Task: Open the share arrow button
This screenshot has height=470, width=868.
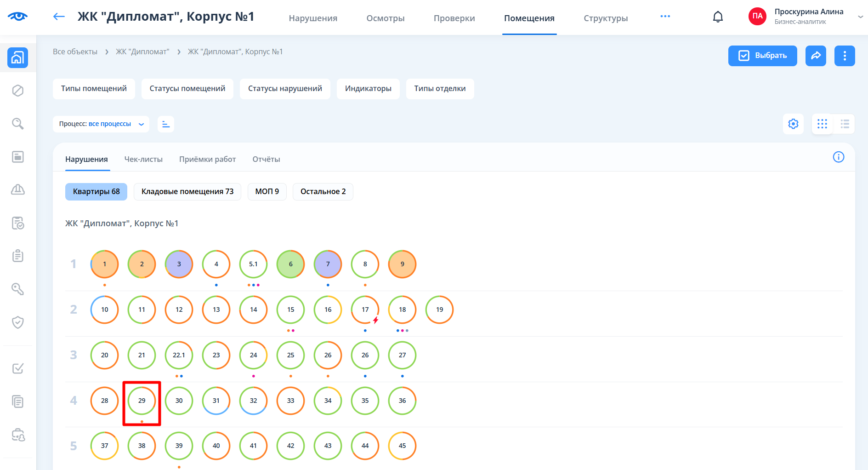Action: click(816, 56)
